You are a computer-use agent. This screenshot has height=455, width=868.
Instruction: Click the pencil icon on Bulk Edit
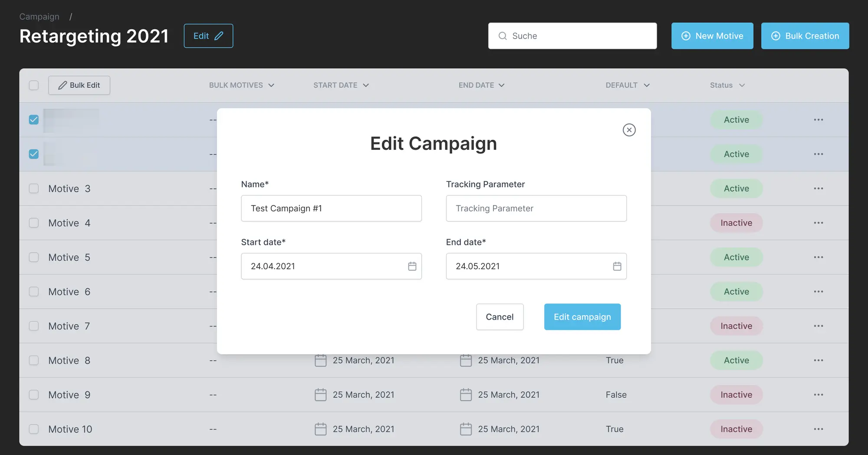pyautogui.click(x=62, y=85)
